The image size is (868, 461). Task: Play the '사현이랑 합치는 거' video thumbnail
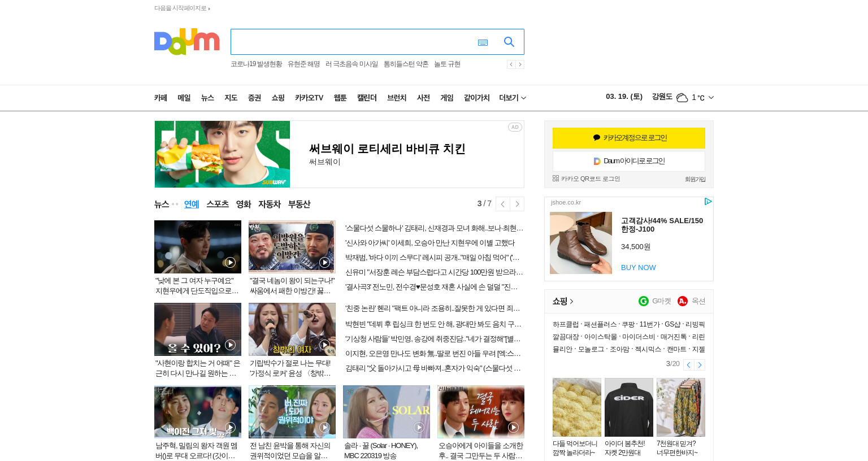[198, 329]
